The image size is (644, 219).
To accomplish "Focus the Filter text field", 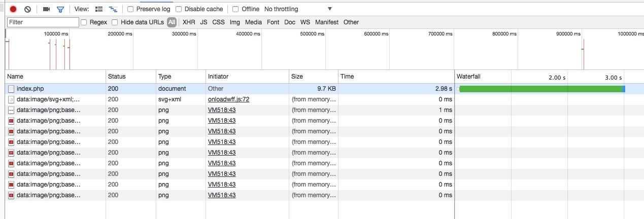I will [43, 22].
